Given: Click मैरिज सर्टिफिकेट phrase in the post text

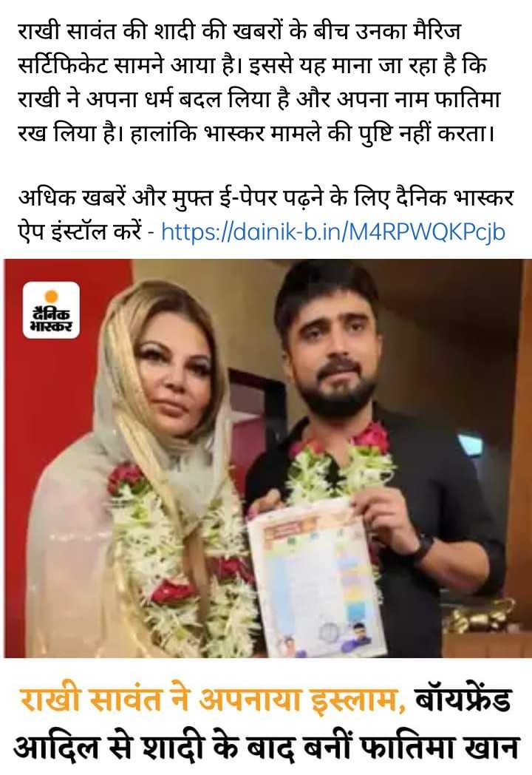Looking at the screenshot, I should pos(239,49).
